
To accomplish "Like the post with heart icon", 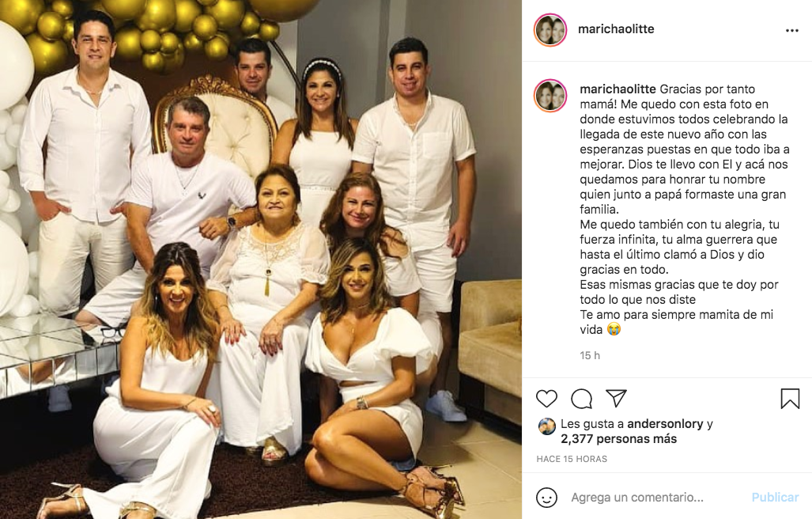I will 546,398.
